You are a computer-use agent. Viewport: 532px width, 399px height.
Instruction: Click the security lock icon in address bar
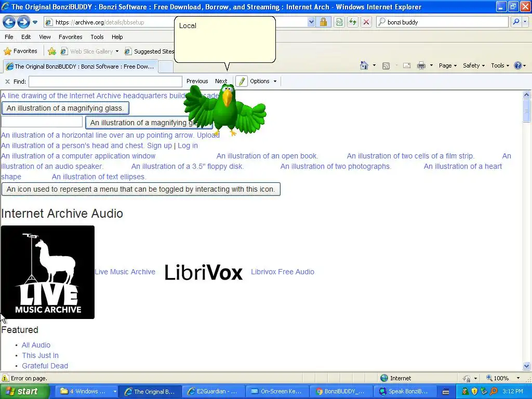click(x=323, y=22)
